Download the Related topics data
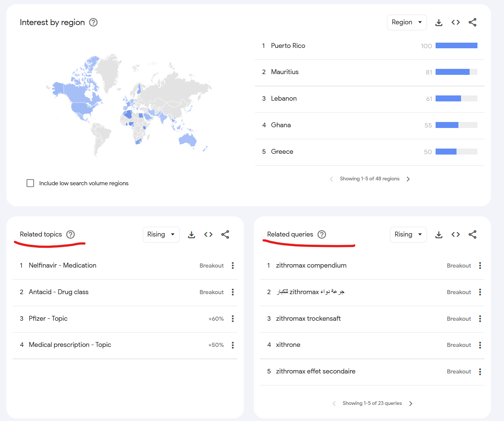Screen dimensions: 504x421 [x=191, y=235]
